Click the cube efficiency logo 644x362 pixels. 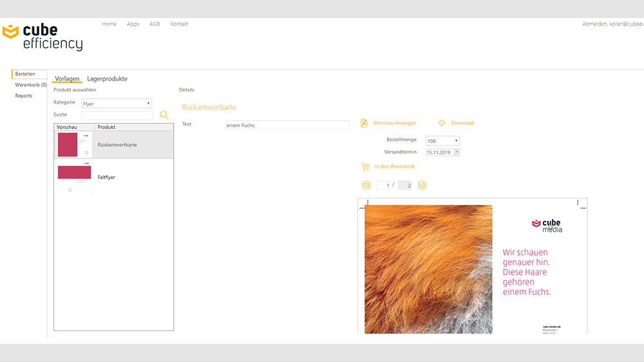[x=43, y=37]
